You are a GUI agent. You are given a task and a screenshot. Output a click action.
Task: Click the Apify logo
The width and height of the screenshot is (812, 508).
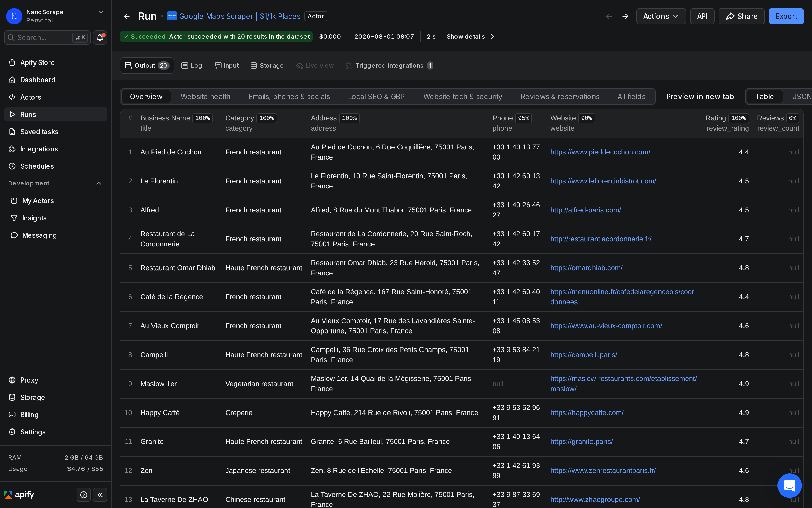[x=19, y=495]
